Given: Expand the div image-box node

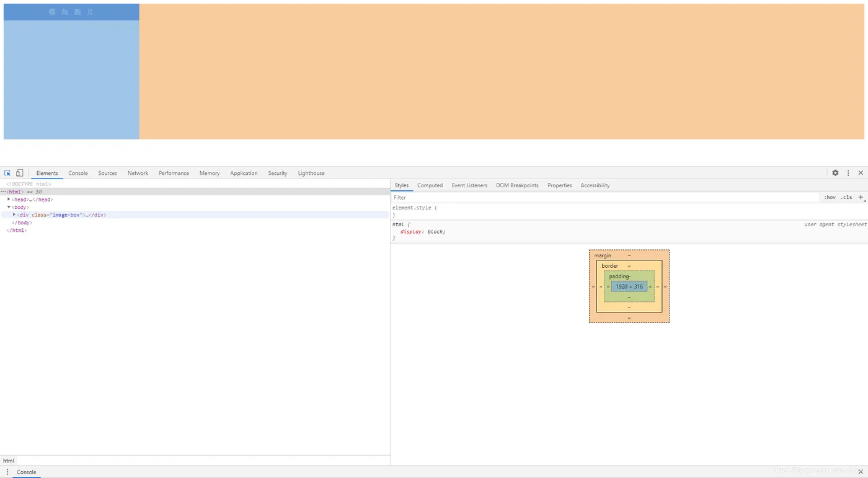Looking at the screenshot, I should point(14,215).
